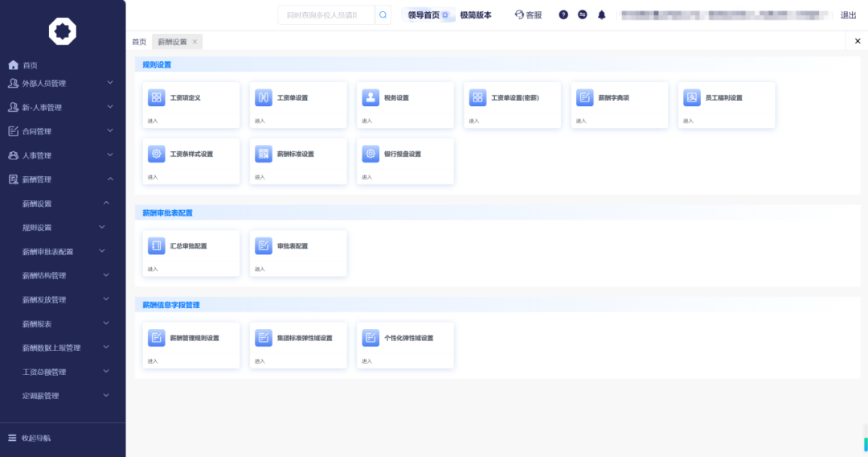Open notifications with the bell icon

click(601, 14)
